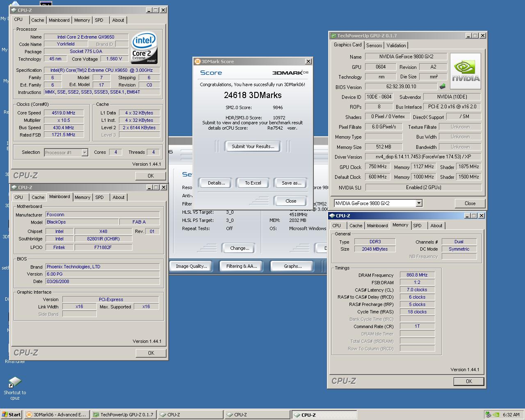The image size is (525, 420).
Task: Click the Save as... button
Action: tap(291, 183)
